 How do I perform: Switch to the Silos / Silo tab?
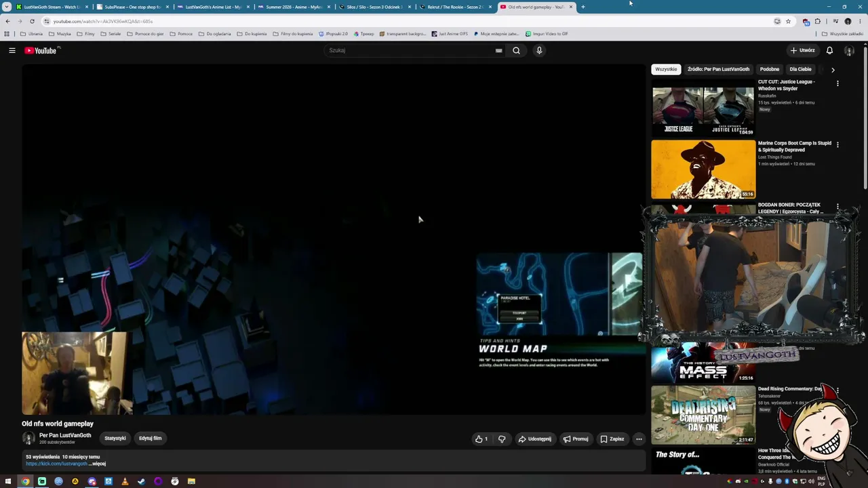[374, 7]
